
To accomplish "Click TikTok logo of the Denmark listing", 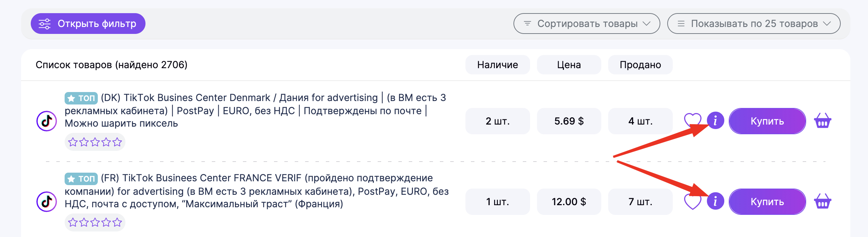I will [47, 121].
